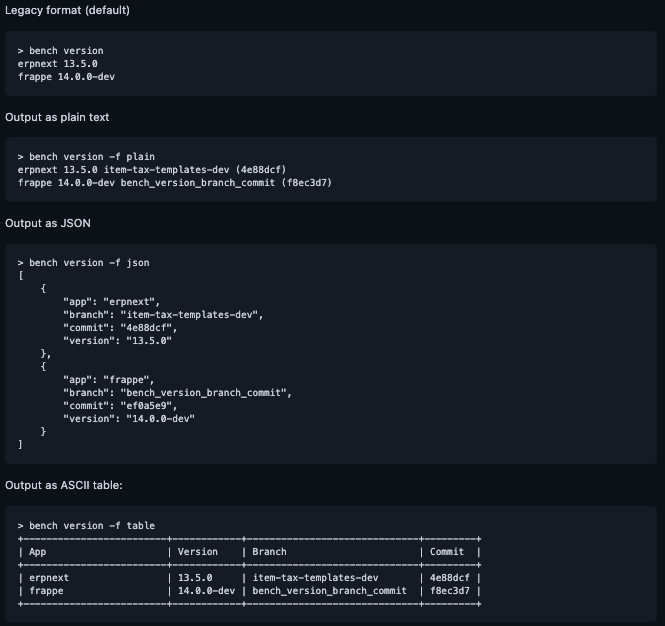The width and height of the screenshot is (665, 626).
Task: Select the "> bench version" command without flags
Action: pos(61,51)
